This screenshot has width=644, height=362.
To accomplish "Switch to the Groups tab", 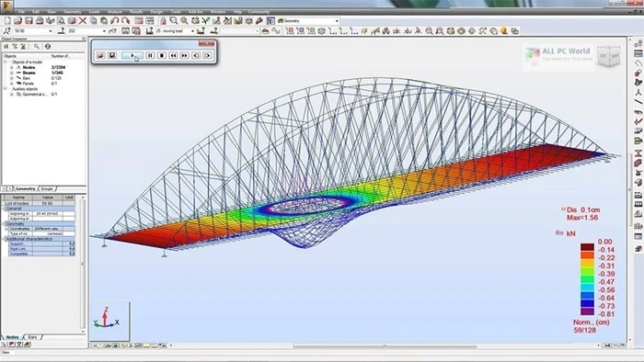I will pyautogui.click(x=47, y=188).
